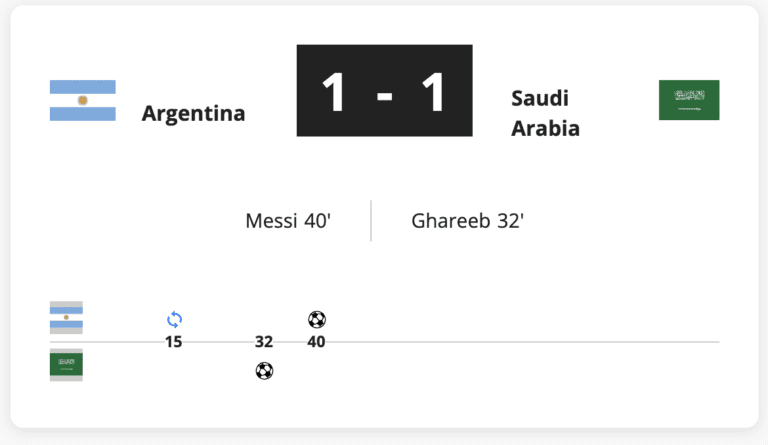Click the 1 - 1 scoreboard
Screen dimensions: 768x445
click(x=384, y=91)
